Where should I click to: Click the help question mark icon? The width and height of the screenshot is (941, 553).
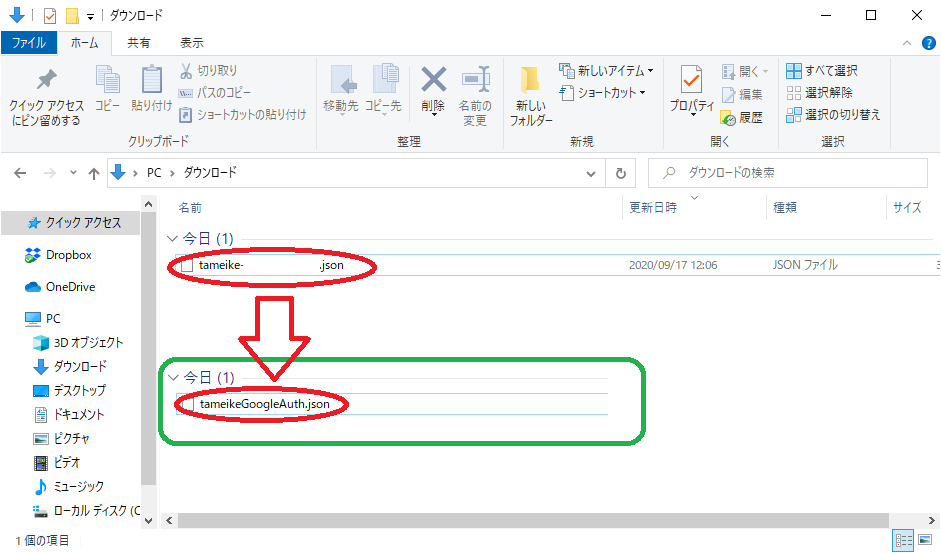929,43
